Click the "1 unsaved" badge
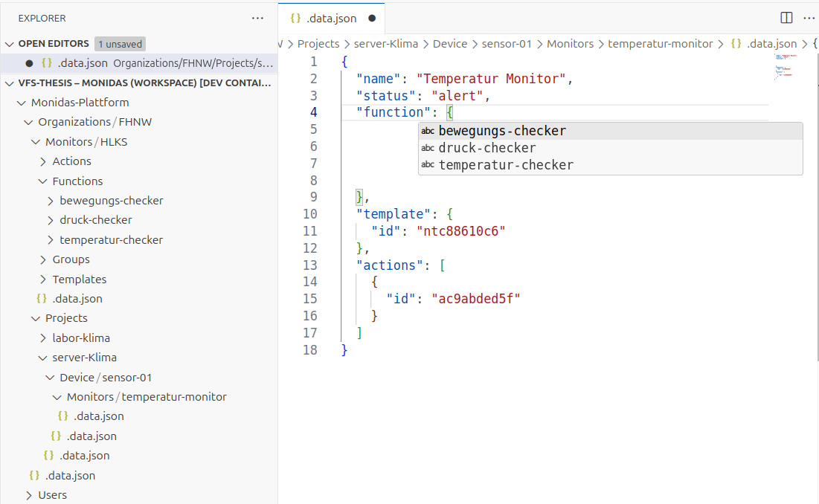The height and width of the screenshot is (504, 819). coord(120,44)
